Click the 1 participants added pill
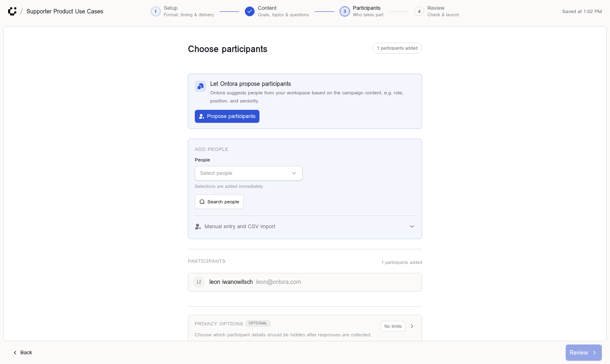Screen dimensions: 610x364 click(397, 48)
